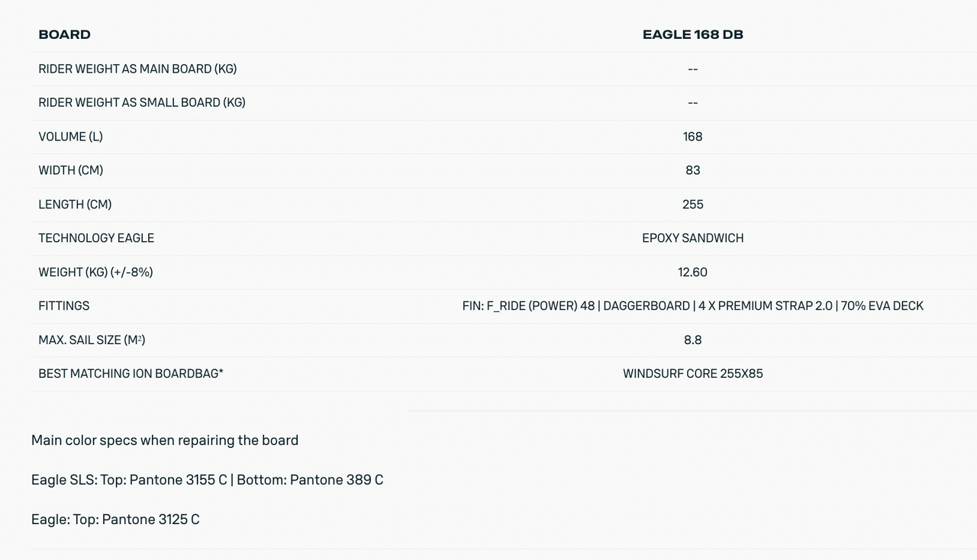Click the Rider Weight as Main Board label
Screen dimensions: 977x560
137,69
